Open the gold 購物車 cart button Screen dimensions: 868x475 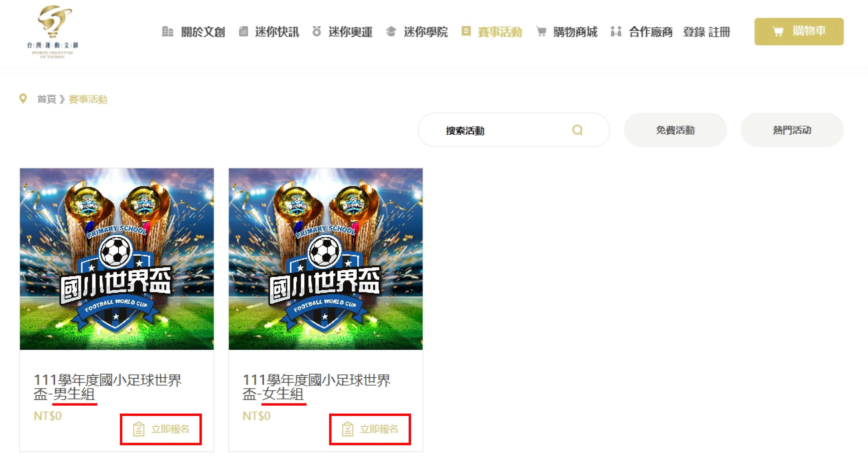(799, 32)
